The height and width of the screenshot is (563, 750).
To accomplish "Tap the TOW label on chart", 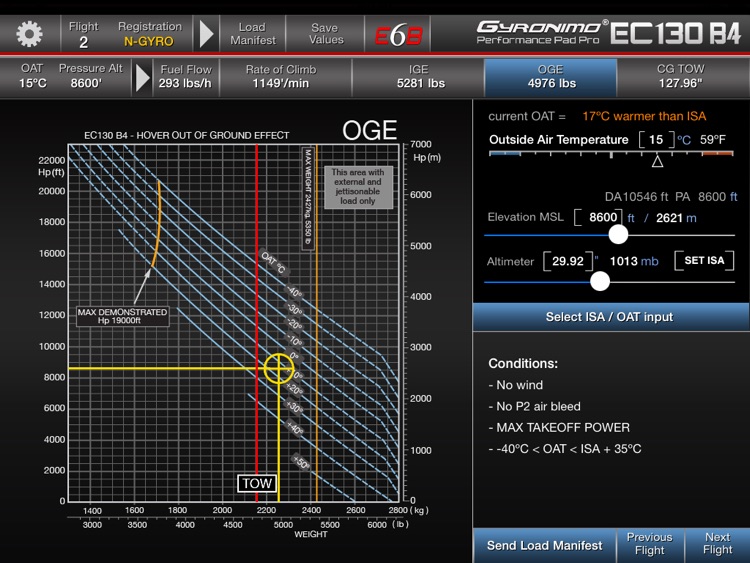I will coord(257,483).
